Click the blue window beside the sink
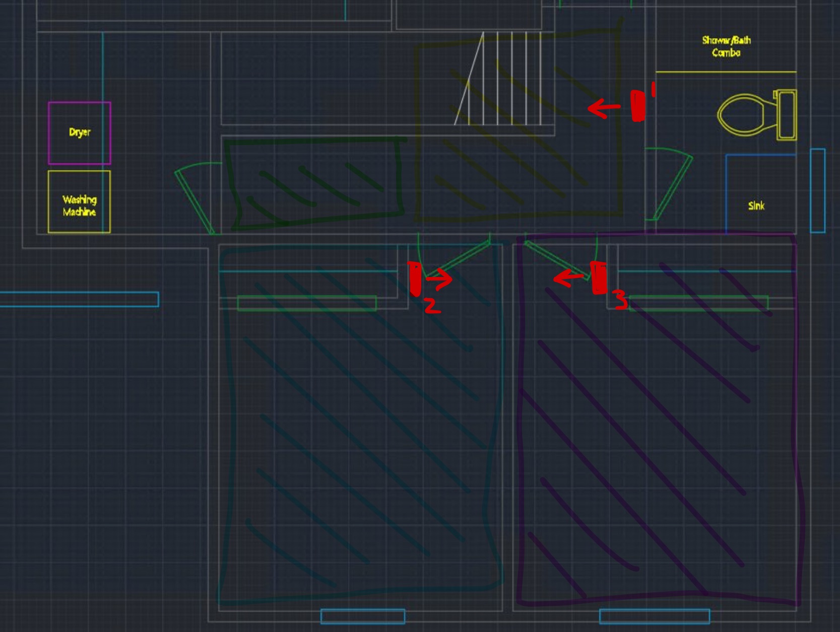The height and width of the screenshot is (632, 840). click(817, 191)
